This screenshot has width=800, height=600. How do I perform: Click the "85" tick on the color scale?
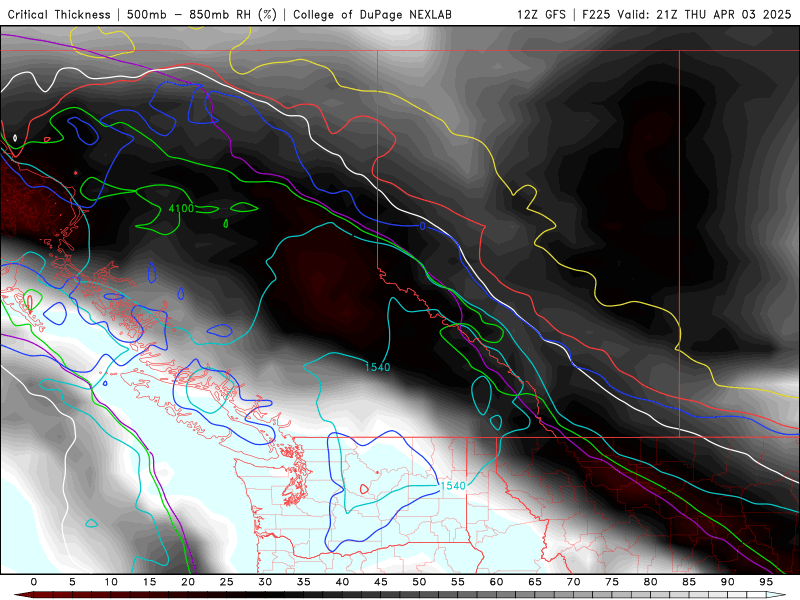click(x=689, y=582)
